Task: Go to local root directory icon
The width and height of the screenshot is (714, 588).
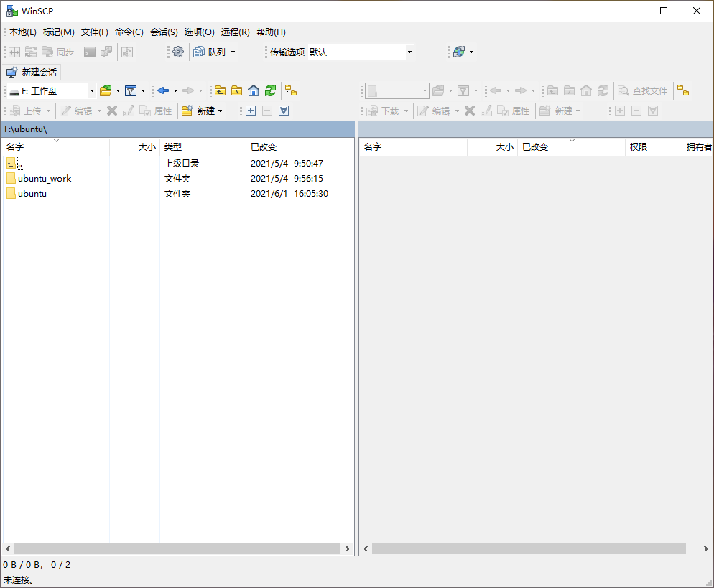Action: point(237,90)
